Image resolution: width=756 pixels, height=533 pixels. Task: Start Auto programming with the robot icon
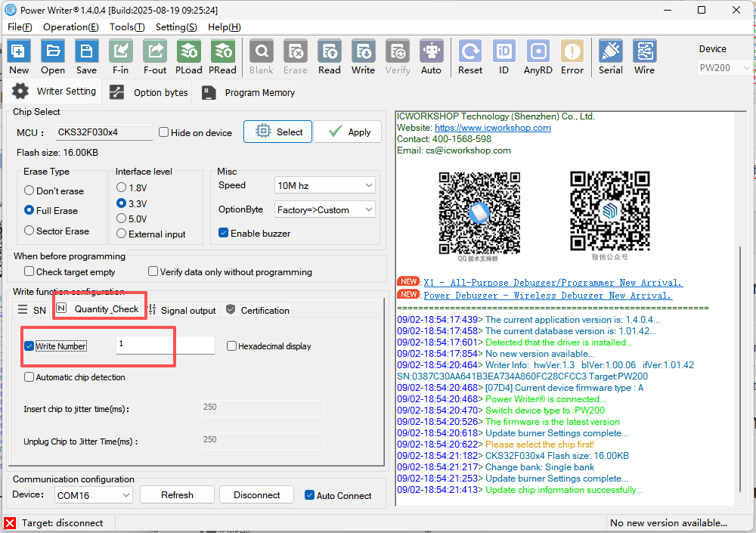tap(431, 51)
